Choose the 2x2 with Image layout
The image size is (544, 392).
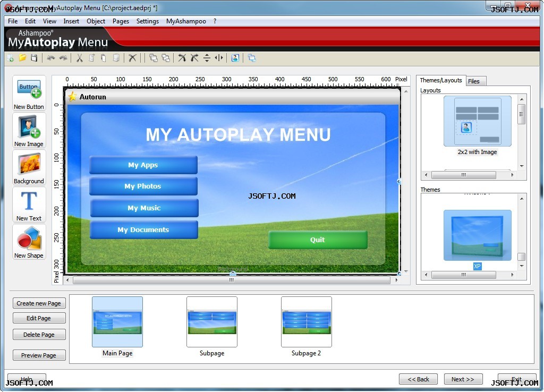click(x=478, y=121)
